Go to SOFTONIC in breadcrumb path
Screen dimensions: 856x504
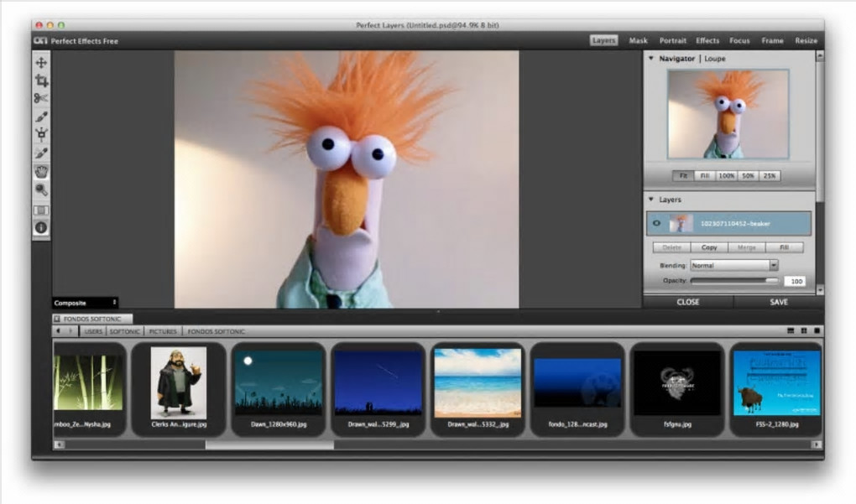[x=124, y=331]
